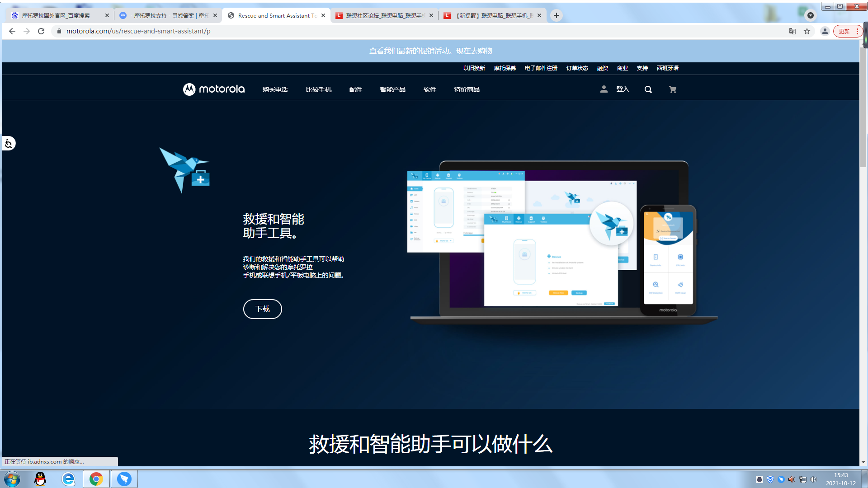868x488 pixels.
Task: Open the translate page icon
Action: 793,31
